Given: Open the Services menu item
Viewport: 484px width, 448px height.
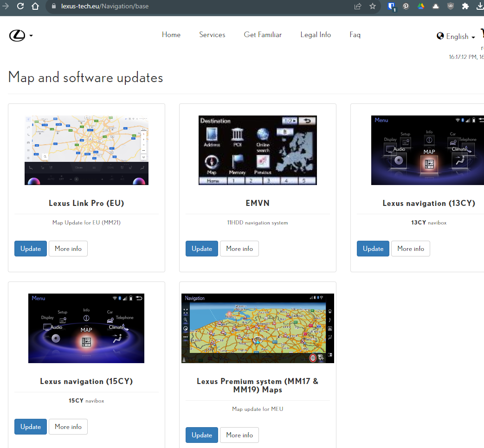Looking at the screenshot, I should 212,35.
